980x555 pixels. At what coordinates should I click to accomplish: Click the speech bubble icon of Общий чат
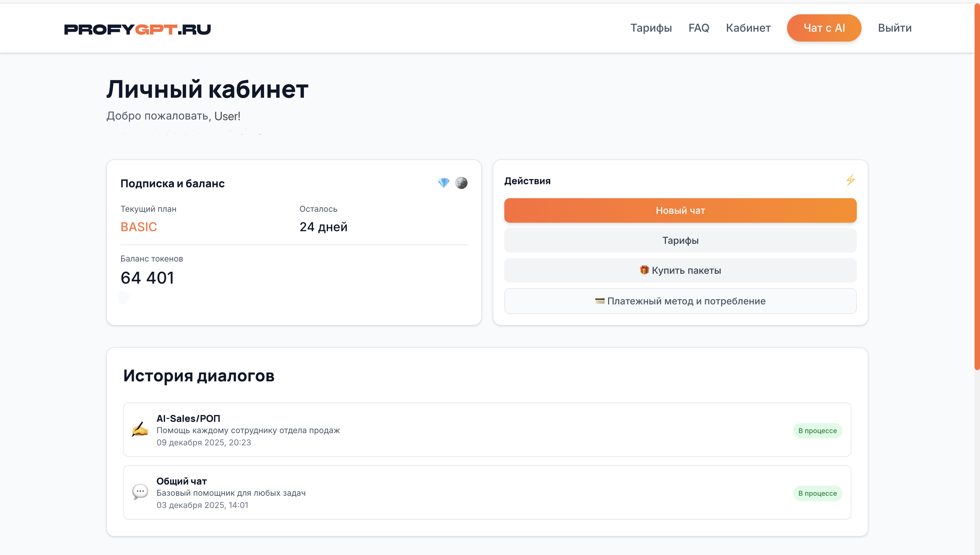click(x=140, y=492)
